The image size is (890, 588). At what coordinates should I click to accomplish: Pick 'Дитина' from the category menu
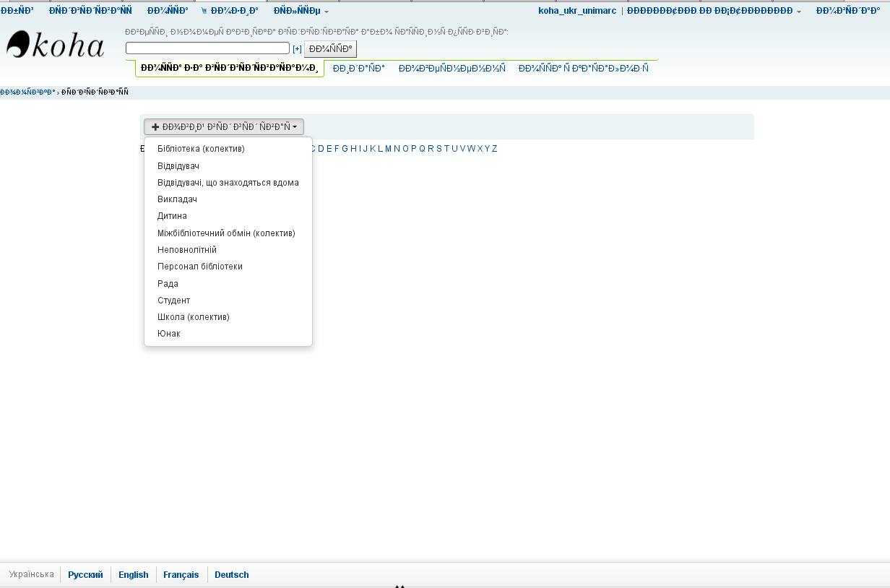172,216
